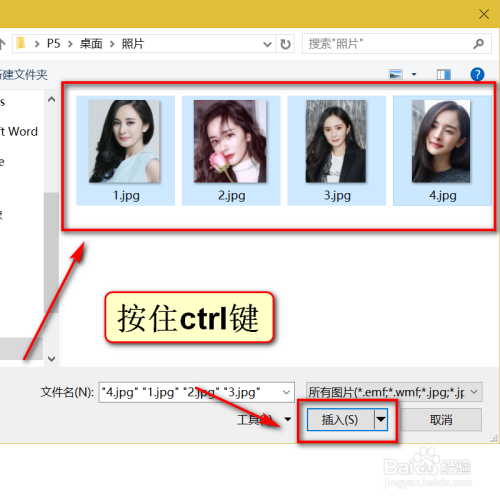Open the help question mark icon
This screenshot has height=500, width=500.
[477, 74]
